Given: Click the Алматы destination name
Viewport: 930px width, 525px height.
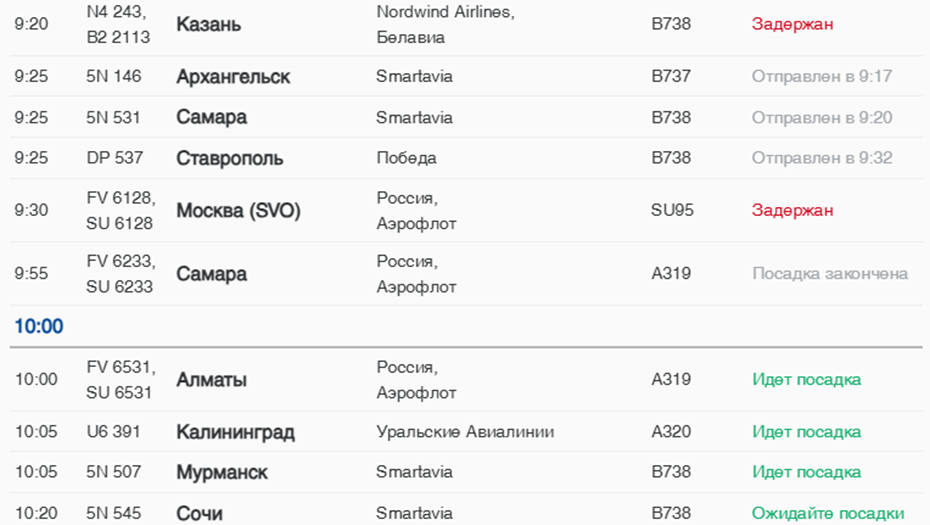Looking at the screenshot, I should [211, 380].
